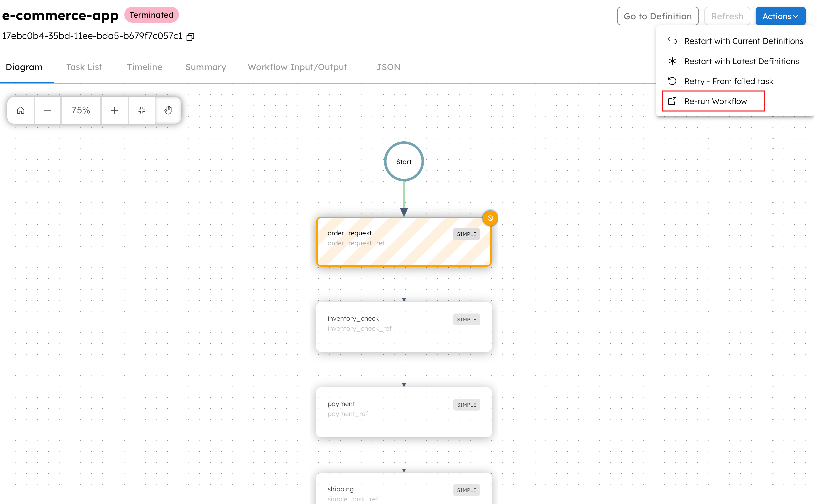814x504 pixels.
Task: Open the Summary tab
Action: click(x=206, y=67)
